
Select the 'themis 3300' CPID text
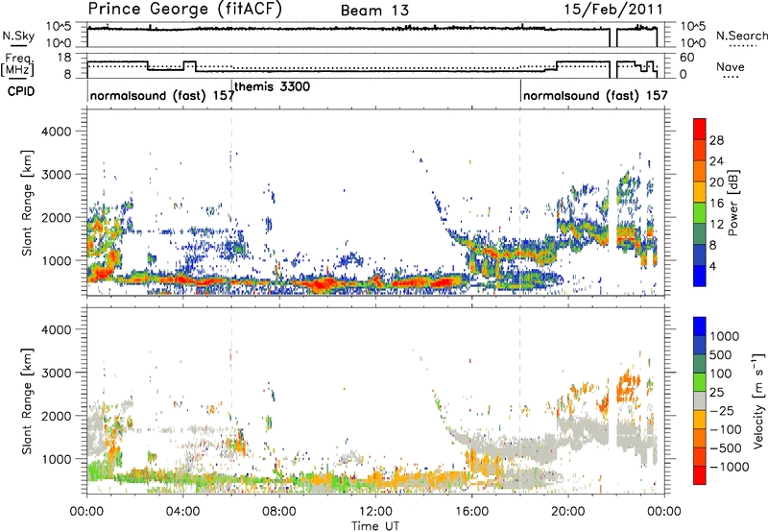(273, 86)
